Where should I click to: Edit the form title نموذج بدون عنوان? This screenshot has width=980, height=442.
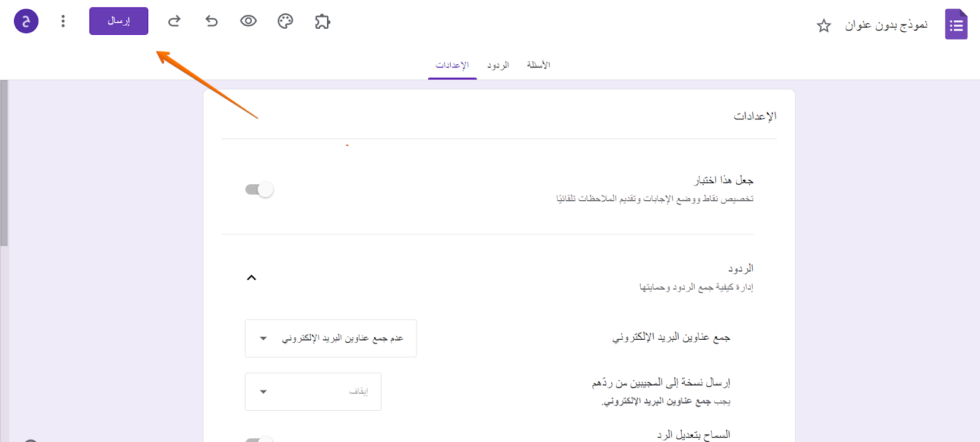(886, 24)
